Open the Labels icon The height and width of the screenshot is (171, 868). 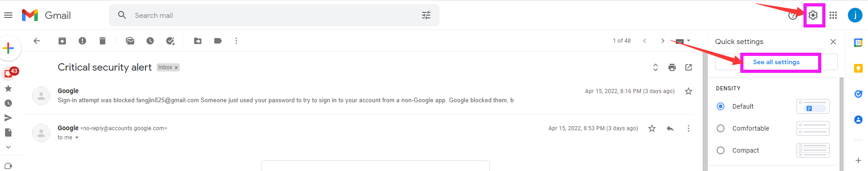click(218, 41)
